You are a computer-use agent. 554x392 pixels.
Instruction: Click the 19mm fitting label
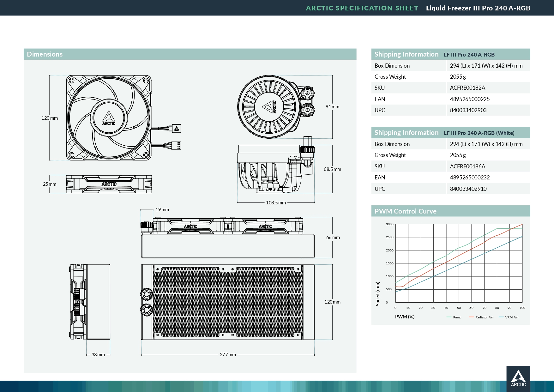coord(162,210)
